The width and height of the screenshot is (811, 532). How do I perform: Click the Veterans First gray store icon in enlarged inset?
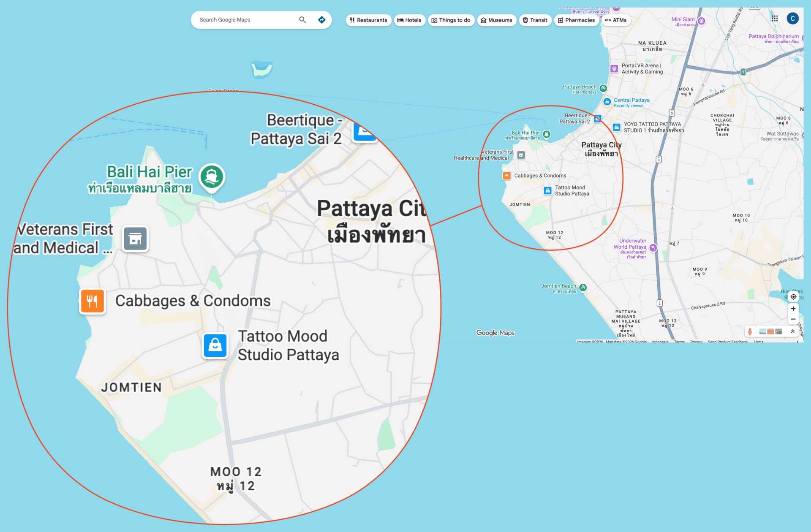[135, 239]
